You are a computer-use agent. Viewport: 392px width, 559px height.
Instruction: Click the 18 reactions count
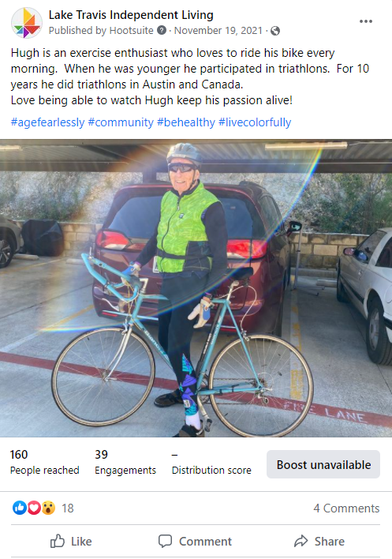click(x=68, y=508)
